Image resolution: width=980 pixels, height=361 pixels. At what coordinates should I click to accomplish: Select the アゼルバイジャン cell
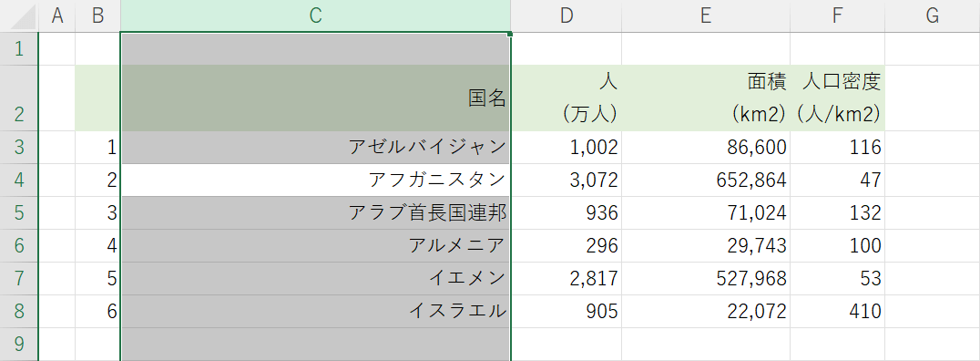coord(316,148)
